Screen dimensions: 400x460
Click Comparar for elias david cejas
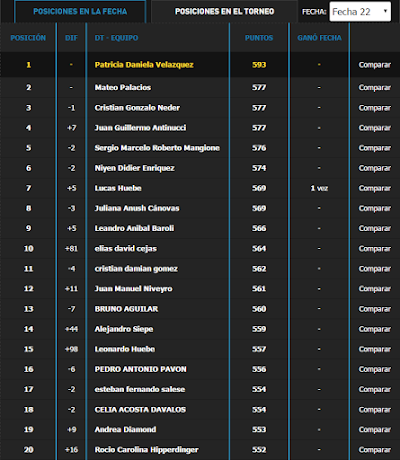(x=375, y=249)
